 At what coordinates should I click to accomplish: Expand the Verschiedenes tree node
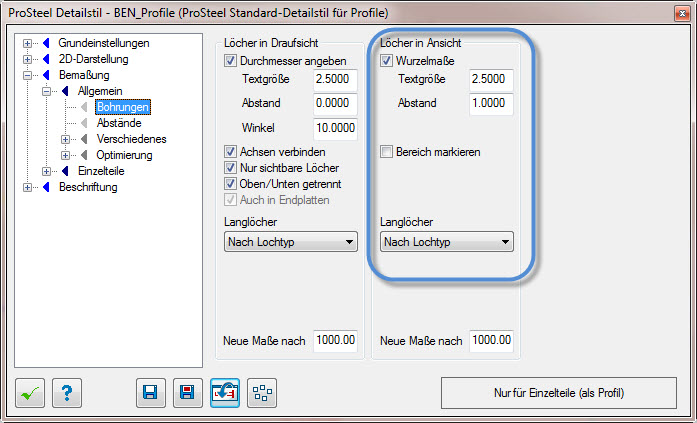click(65, 140)
